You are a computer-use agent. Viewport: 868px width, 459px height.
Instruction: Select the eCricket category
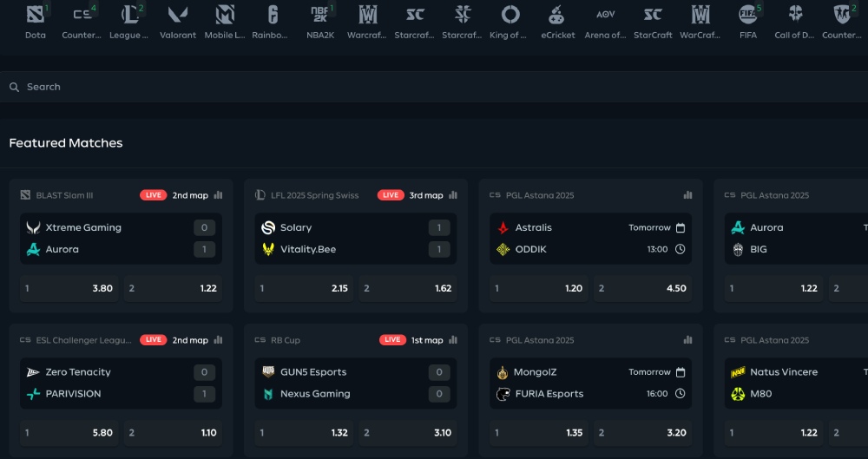(557, 22)
